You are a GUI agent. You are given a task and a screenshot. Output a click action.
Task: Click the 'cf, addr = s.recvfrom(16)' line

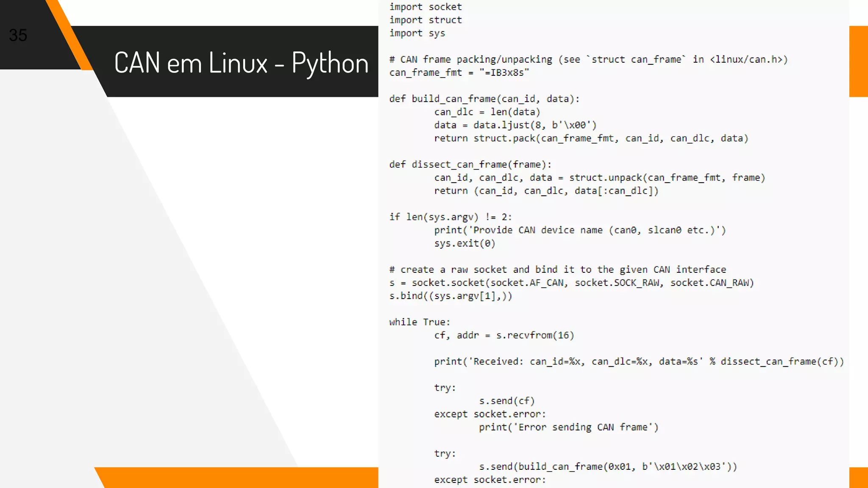pyautogui.click(x=504, y=335)
